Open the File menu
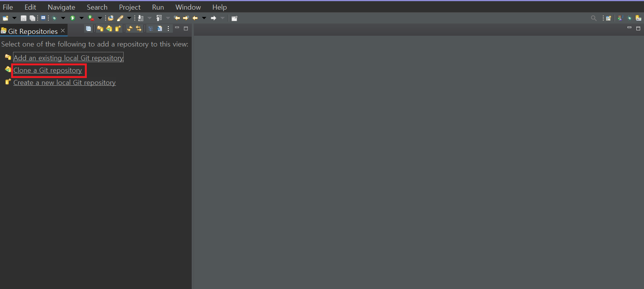Screen dimensions: 644x289 8,7
